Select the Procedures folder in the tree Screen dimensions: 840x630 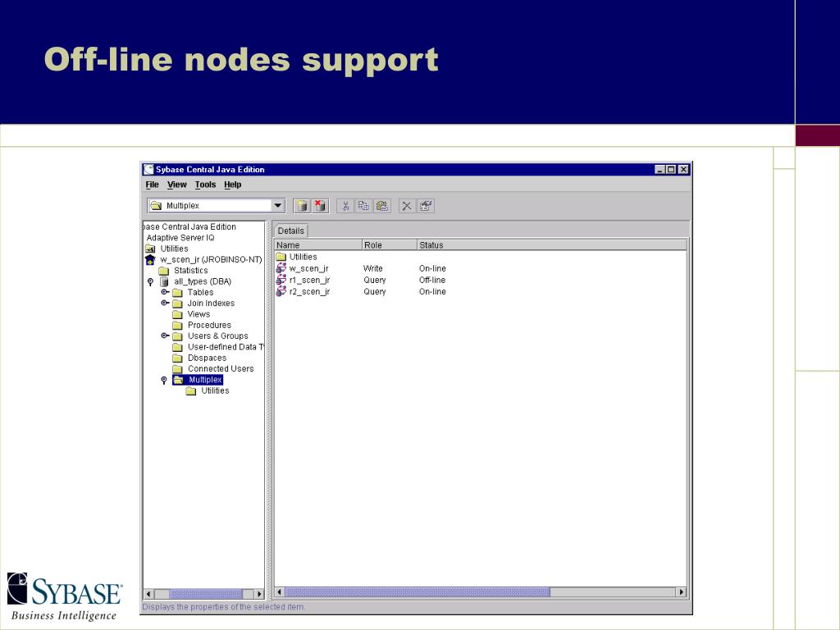coord(209,325)
